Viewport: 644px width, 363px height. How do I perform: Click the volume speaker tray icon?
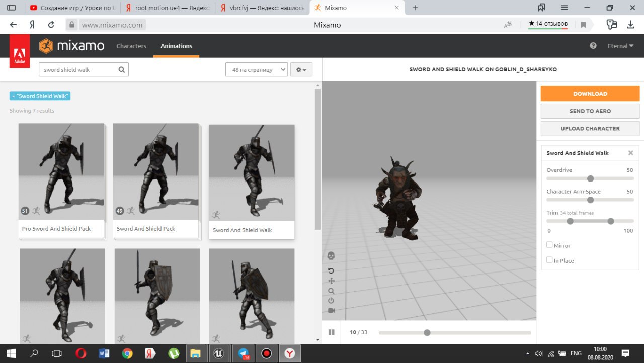539,353
